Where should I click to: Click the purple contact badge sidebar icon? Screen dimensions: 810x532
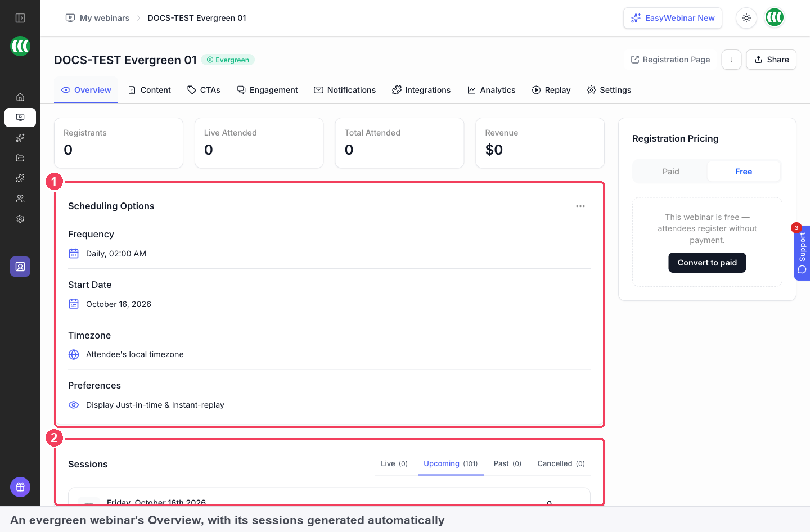[20, 267]
